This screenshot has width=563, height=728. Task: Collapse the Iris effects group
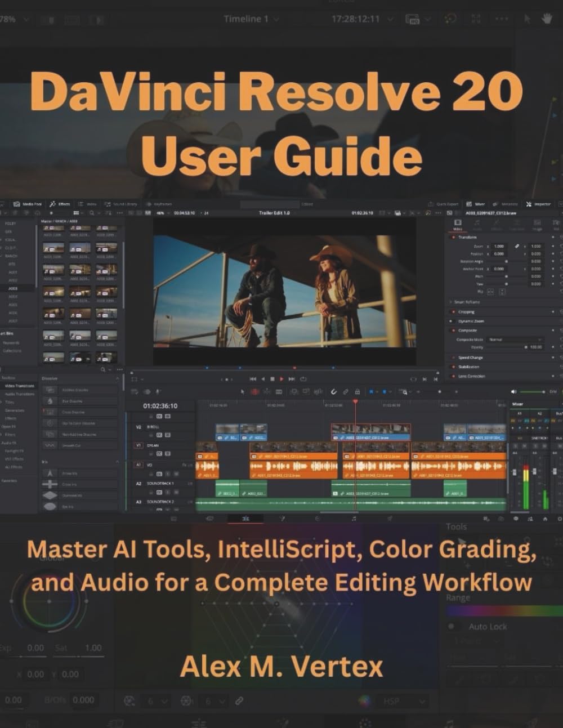[x=117, y=462]
